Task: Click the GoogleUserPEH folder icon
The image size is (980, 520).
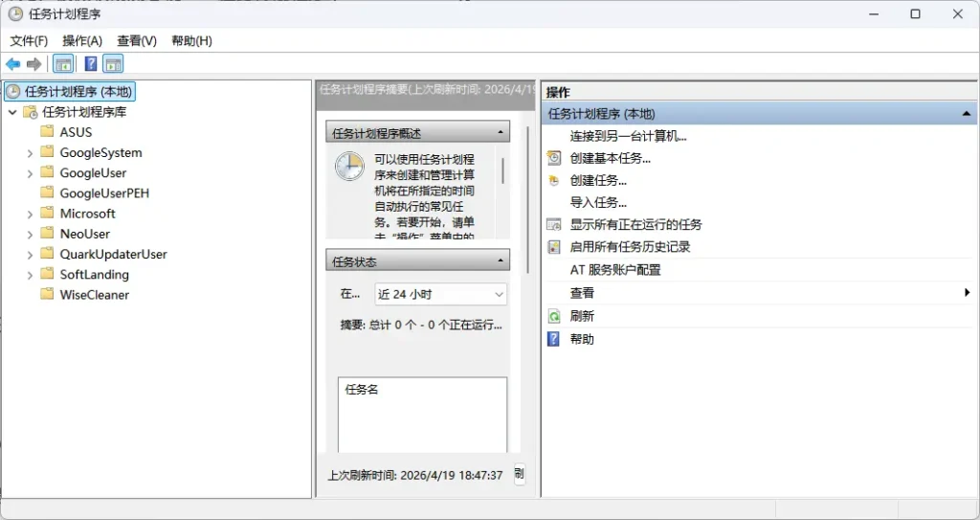Action: pyautogui.click(x=47, y=192)
